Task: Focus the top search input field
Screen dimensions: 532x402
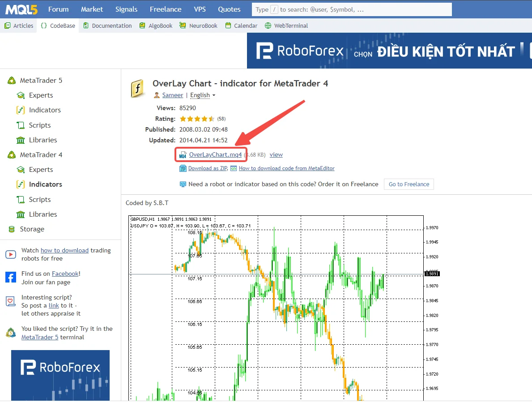Action: tap(352, 9)
